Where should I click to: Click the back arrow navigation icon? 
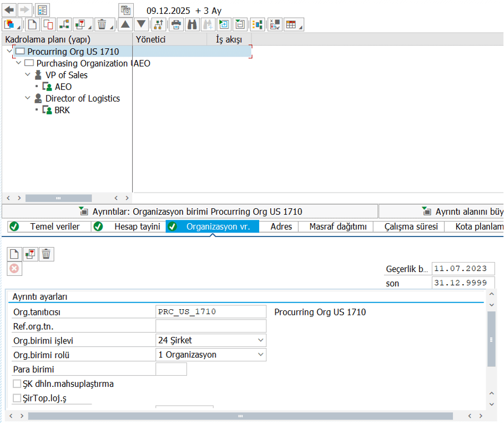click(x=9, y=10)
